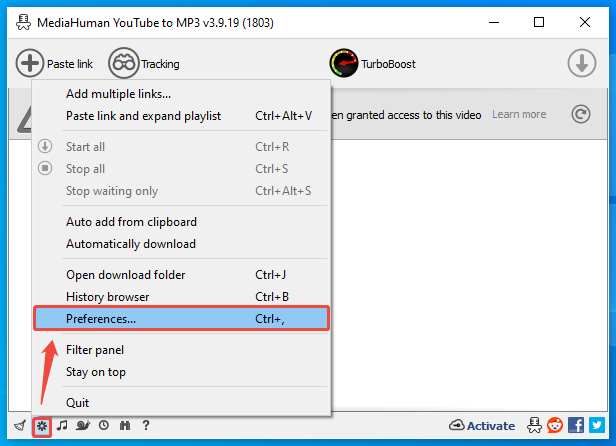Minimize the MediaHuman window
The image size is (616, 446).
[x=494, y=22]
